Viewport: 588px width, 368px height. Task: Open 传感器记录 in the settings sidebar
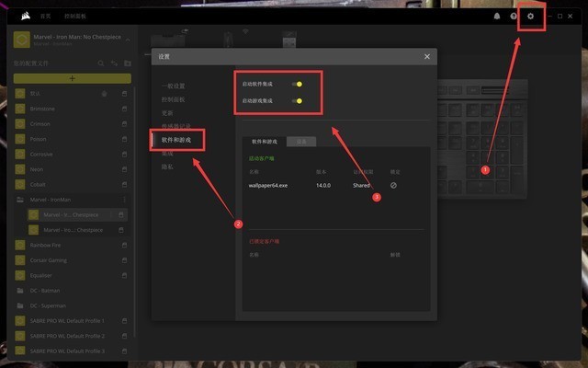pyautogui.click(x=176, y=126)
